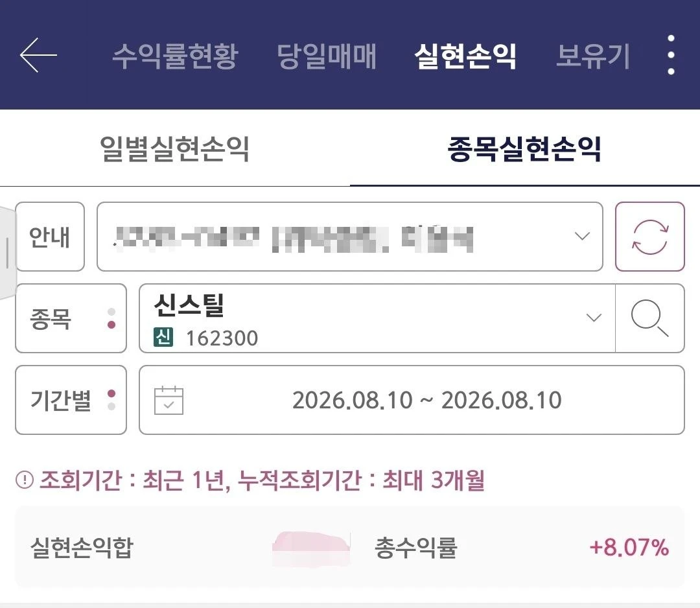Select the 일별실현손익 sub-tab

point(174,149)
